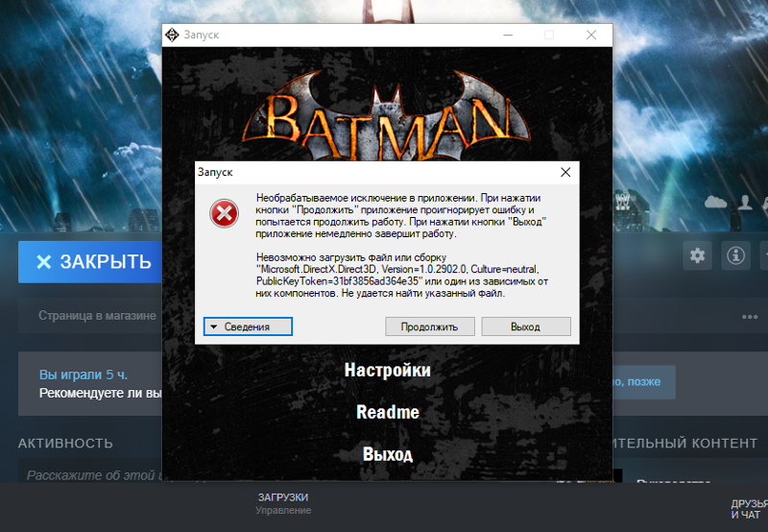Expand the Сведения details button
The height and width of the screenshot is (532, 768).
[x=248, y=326]
